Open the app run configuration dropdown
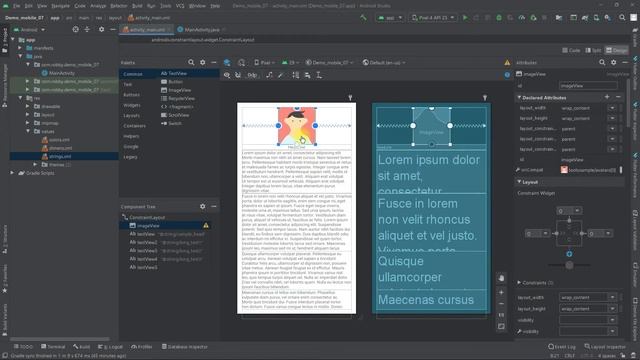Viewport: 640px width, 360px height. (390, 18)
